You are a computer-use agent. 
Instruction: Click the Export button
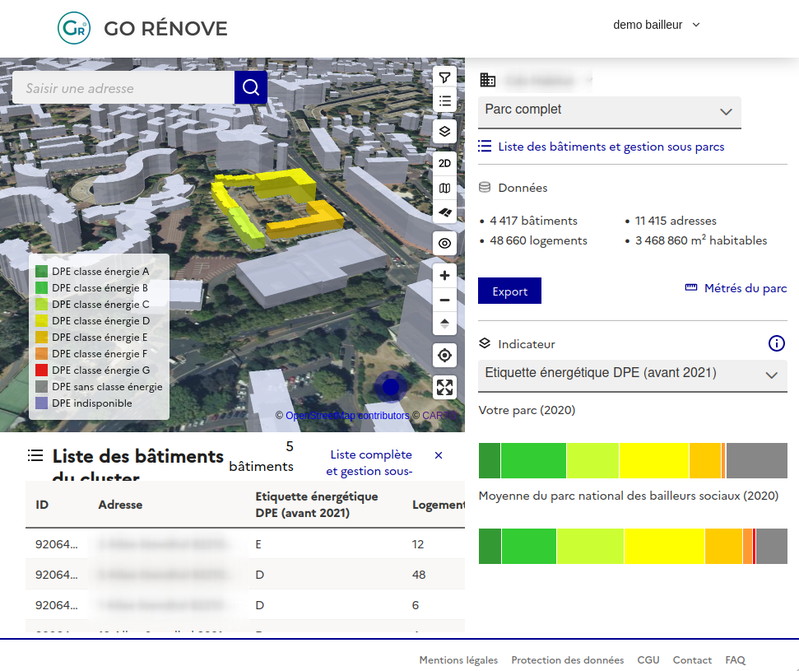click(x=509, y=291)
